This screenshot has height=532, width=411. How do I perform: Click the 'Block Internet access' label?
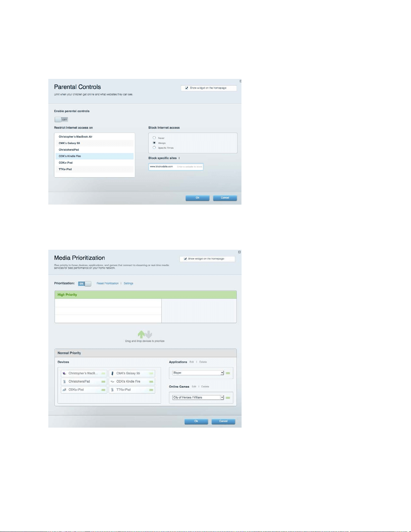[x=164, y=128]
